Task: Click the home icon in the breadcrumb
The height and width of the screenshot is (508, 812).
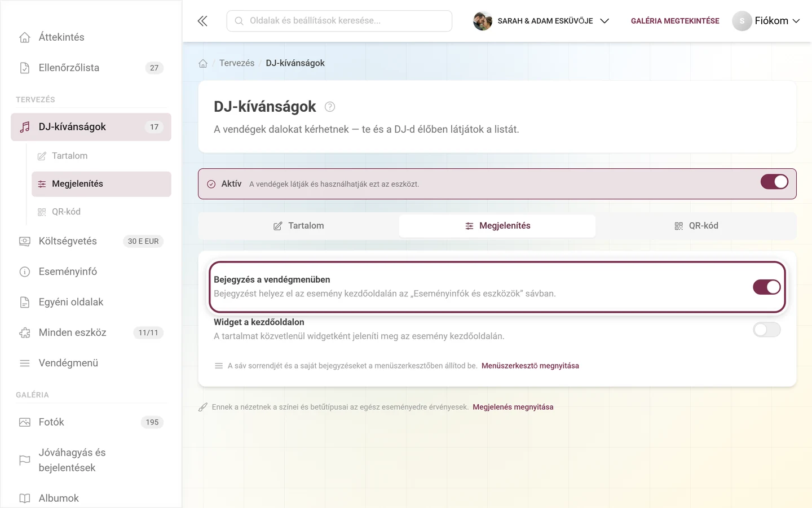Action: point(203,63)
